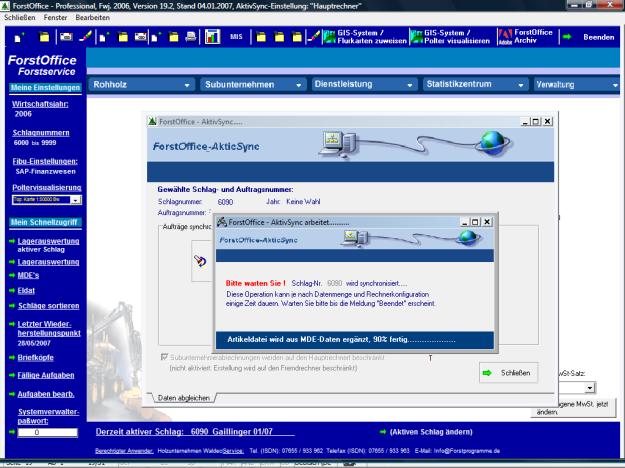Click Beenden to exit ForstOffice

(598, 37)
